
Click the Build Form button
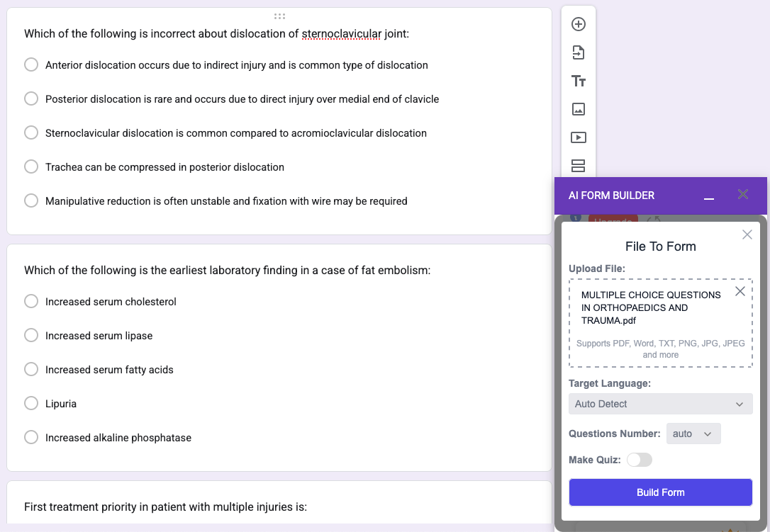click(660, 492)
